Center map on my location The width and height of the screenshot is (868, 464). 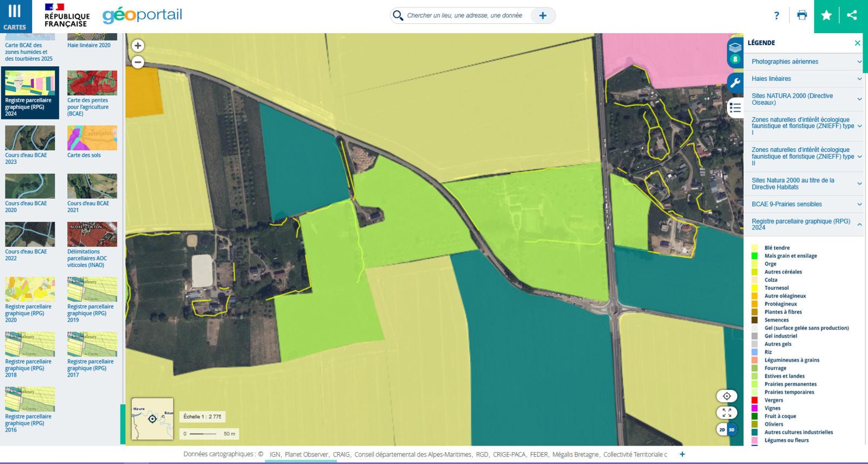727,396
